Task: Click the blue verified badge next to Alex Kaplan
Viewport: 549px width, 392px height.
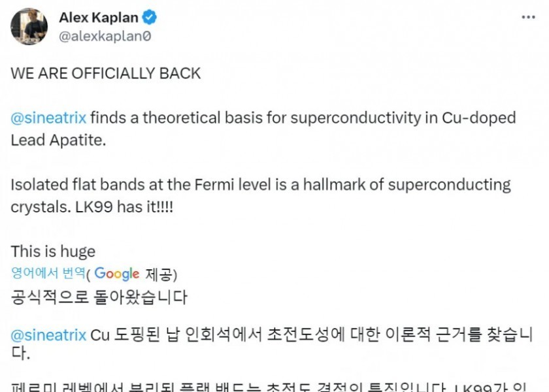Action: click(150, 17)
